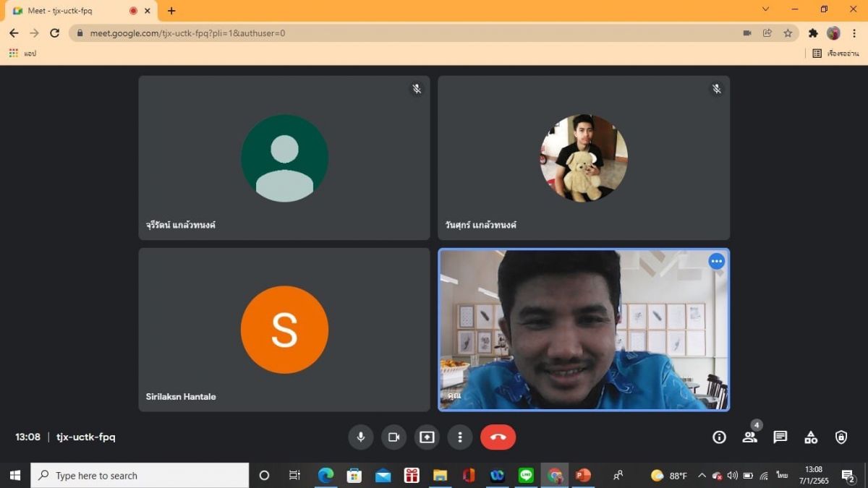The height and width of the screenshot is (488, 868).
Task: Show the participants list
Action: [749, 437]
